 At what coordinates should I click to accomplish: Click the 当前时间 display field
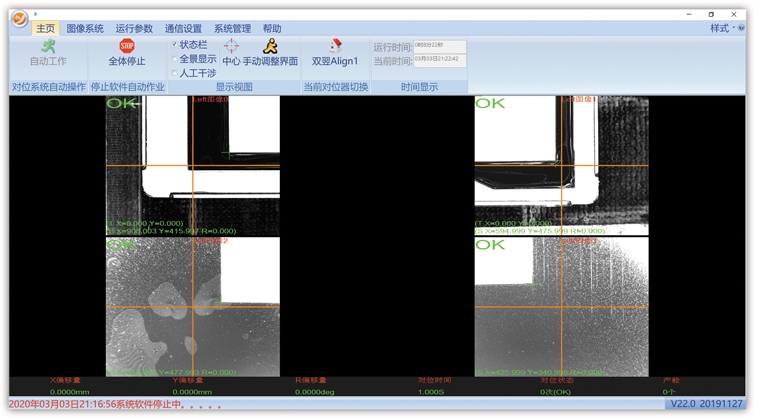click(439, 60)
